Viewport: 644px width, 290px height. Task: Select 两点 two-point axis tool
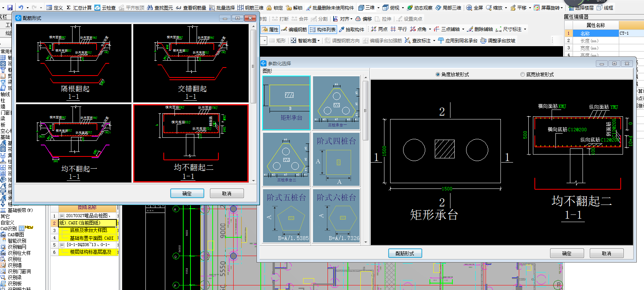tap(379, 29)
